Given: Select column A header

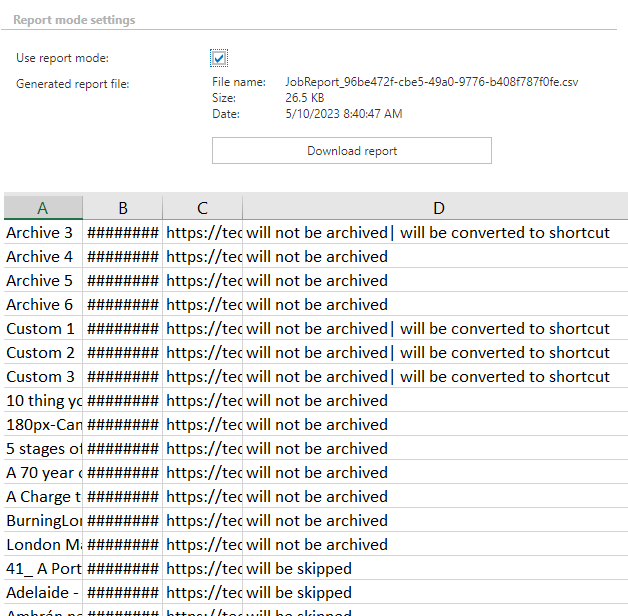Looking at the screenshot, I should pyautogui.click(x=42, y=208).
